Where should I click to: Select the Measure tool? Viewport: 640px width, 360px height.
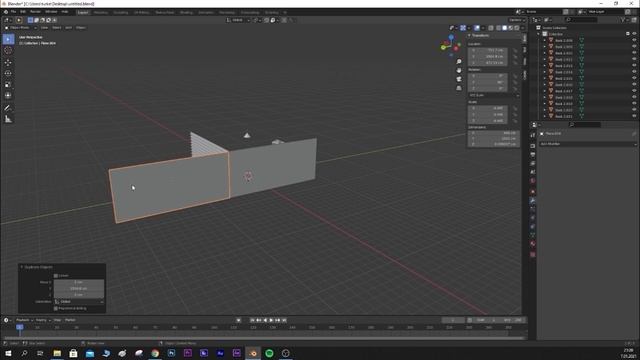[x=8, y=119]
